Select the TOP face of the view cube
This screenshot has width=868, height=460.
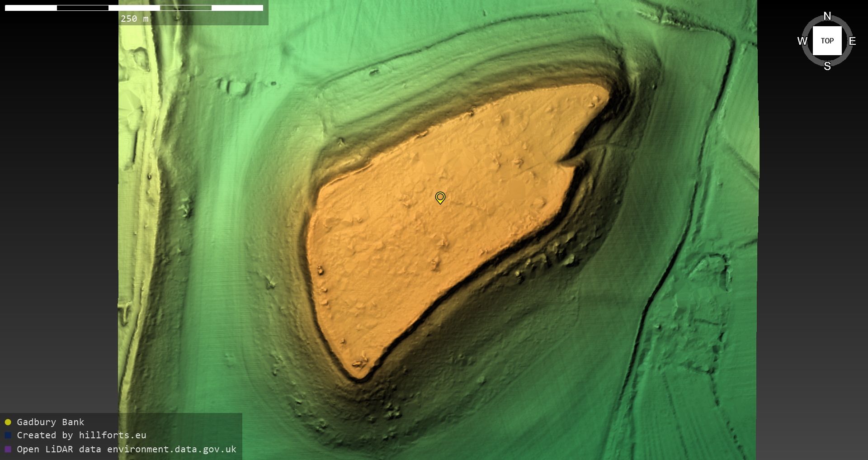coord(827,41)
